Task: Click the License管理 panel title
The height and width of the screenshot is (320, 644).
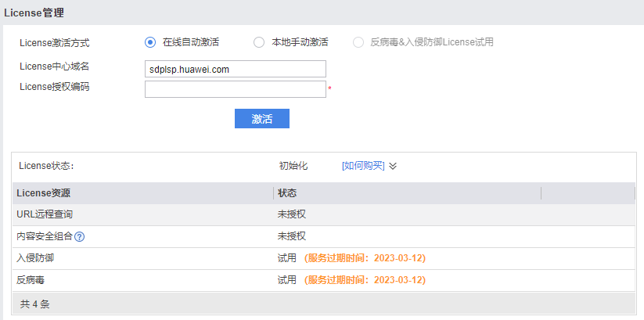Action: tap(35, 13)
